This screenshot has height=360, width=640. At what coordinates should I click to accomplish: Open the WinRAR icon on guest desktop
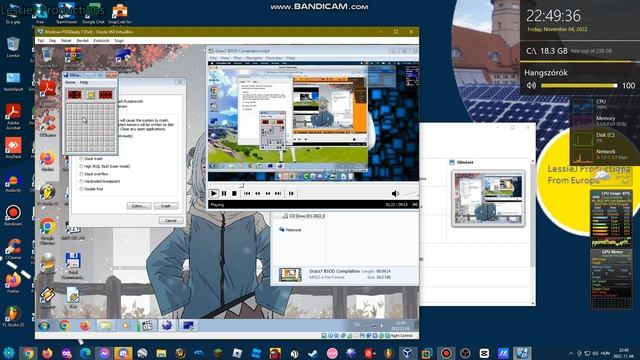pos(73,57)
